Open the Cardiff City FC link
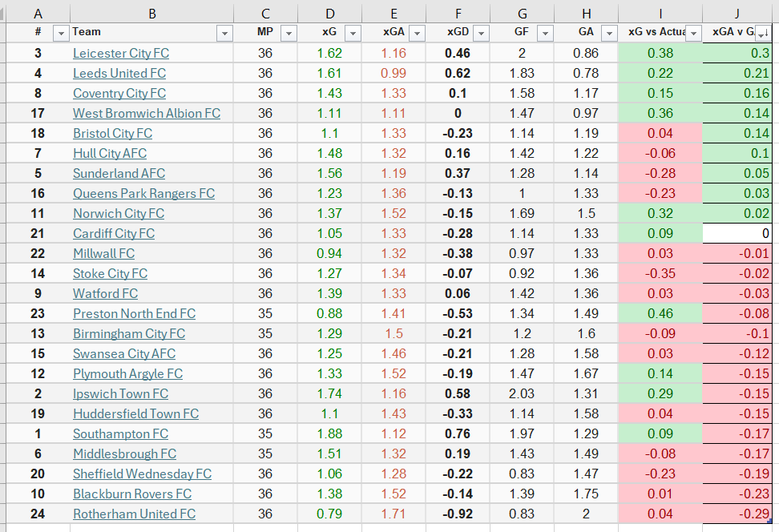The height and width of the screenshot is (532, 779). click(x=114, y=233)
